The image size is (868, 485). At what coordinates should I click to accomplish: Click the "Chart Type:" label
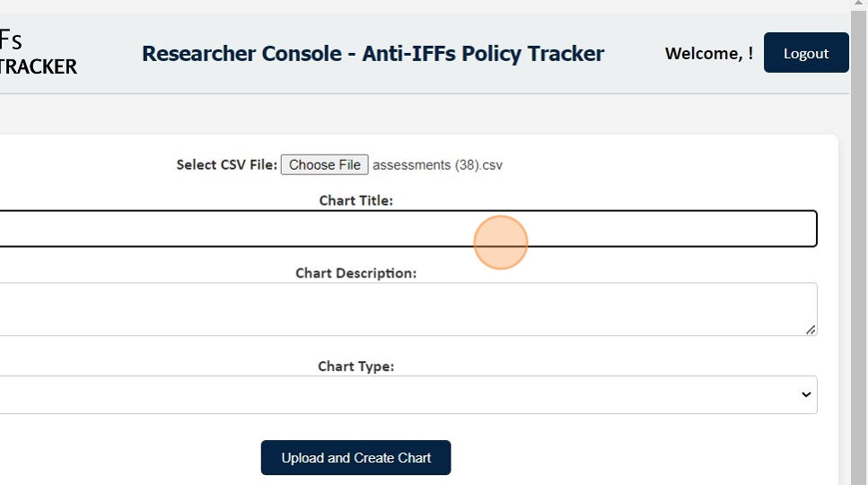[x=355, y=366]
